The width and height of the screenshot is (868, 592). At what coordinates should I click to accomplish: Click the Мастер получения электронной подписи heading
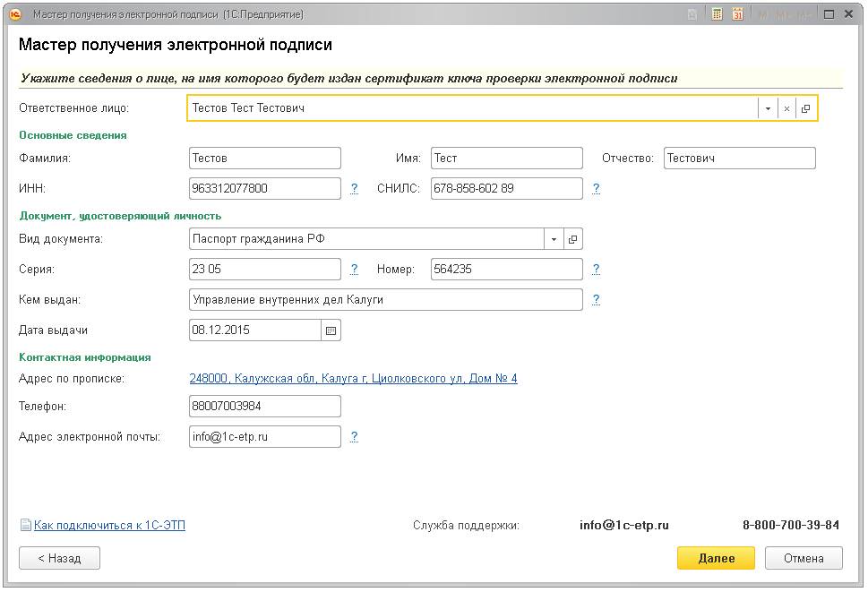(175, 45)
